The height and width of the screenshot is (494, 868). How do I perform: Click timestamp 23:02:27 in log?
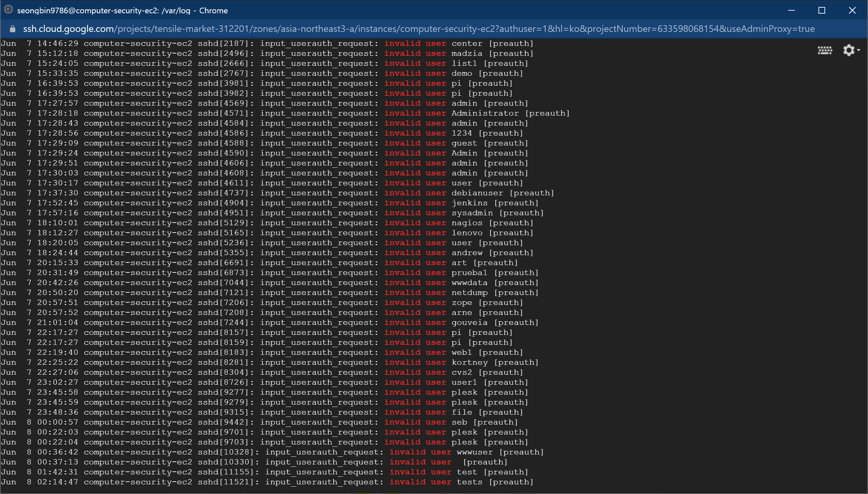58,382
